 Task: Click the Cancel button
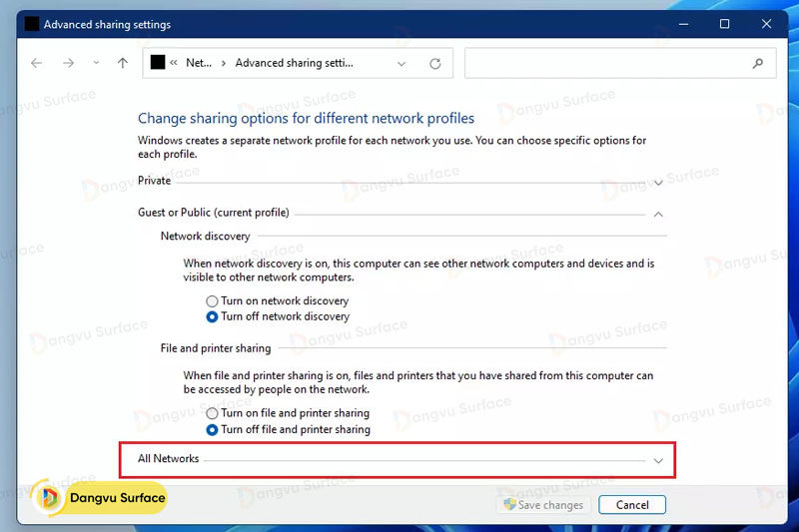tap(632, 505)
